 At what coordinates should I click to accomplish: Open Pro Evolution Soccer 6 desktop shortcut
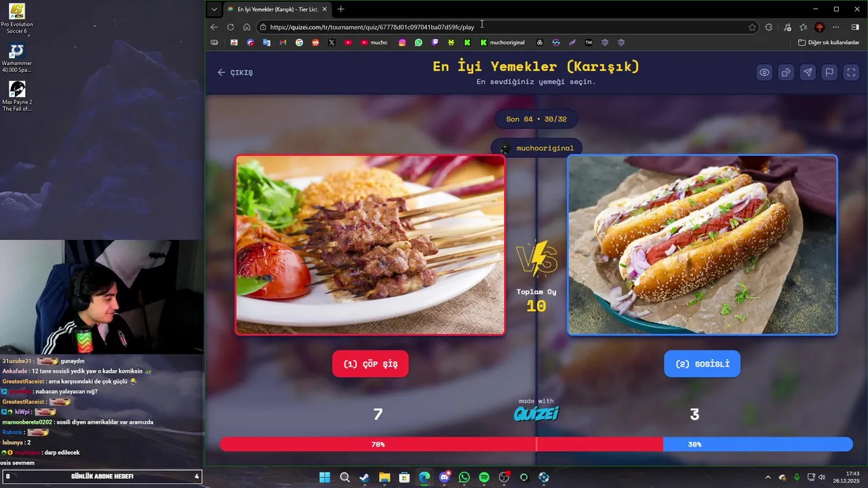point(17,18)
